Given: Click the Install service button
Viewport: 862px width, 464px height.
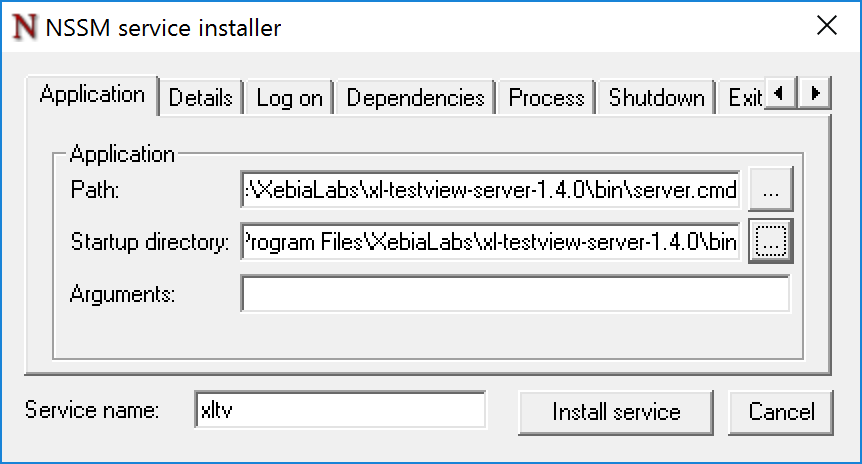Looking at the screenshot, I should 616,411.
